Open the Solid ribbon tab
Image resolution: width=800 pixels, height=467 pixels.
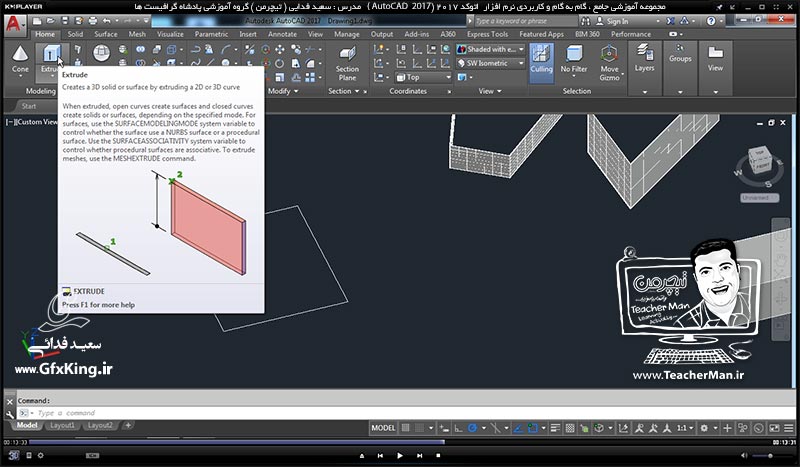pos(75,34)
